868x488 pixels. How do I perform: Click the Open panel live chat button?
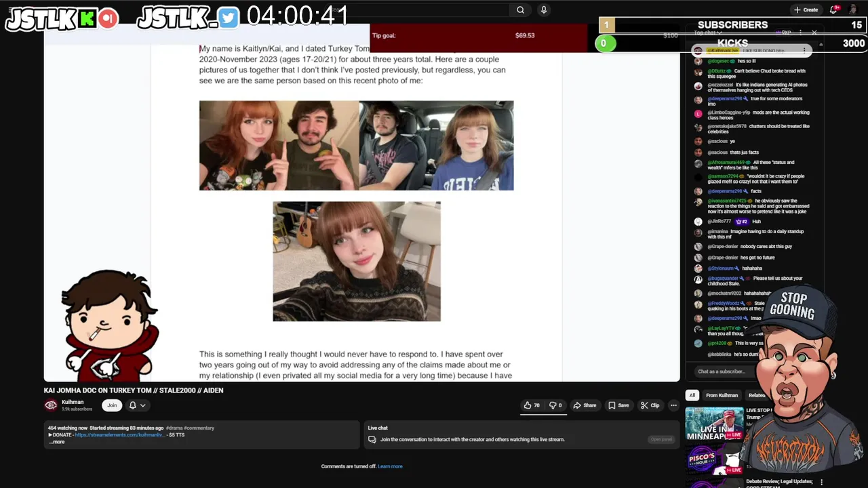661,439
